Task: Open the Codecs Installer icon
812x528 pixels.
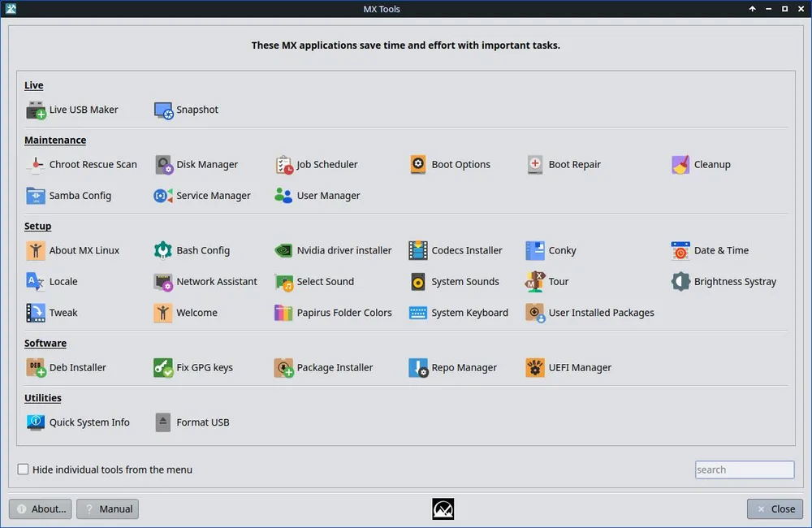Action: (x=418, y=251)
